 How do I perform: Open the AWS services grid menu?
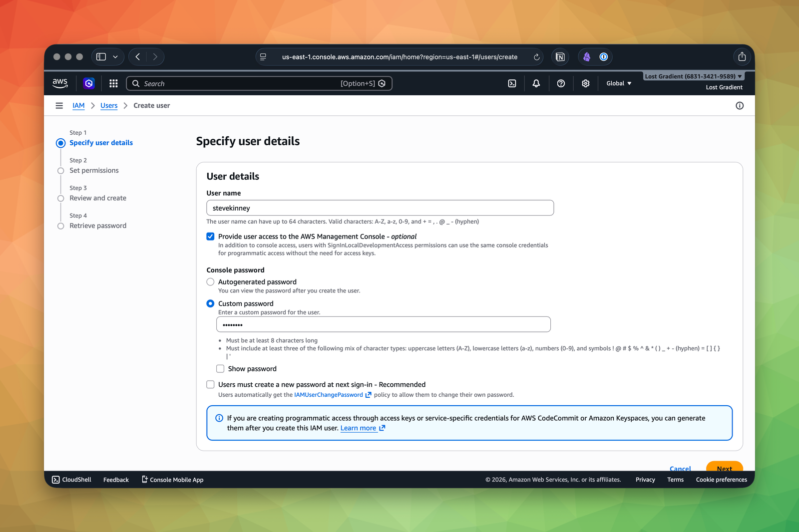click(x=113, y=83)
